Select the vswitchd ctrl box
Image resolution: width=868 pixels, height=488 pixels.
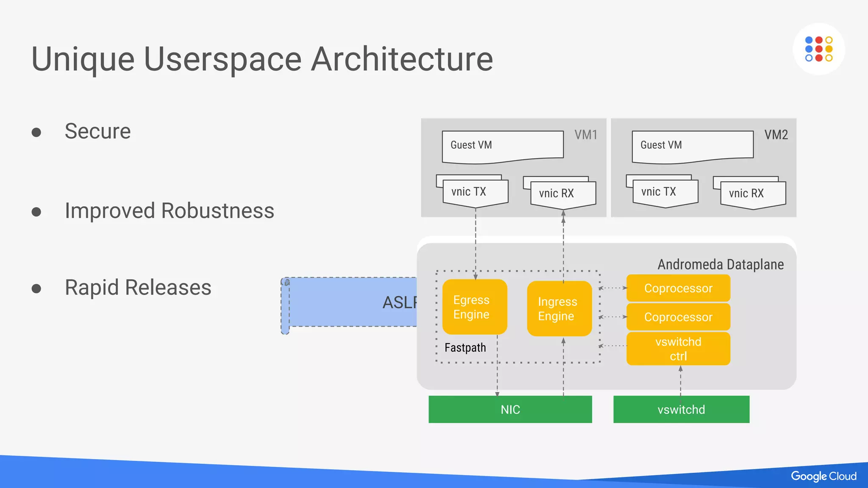point(678,349)
